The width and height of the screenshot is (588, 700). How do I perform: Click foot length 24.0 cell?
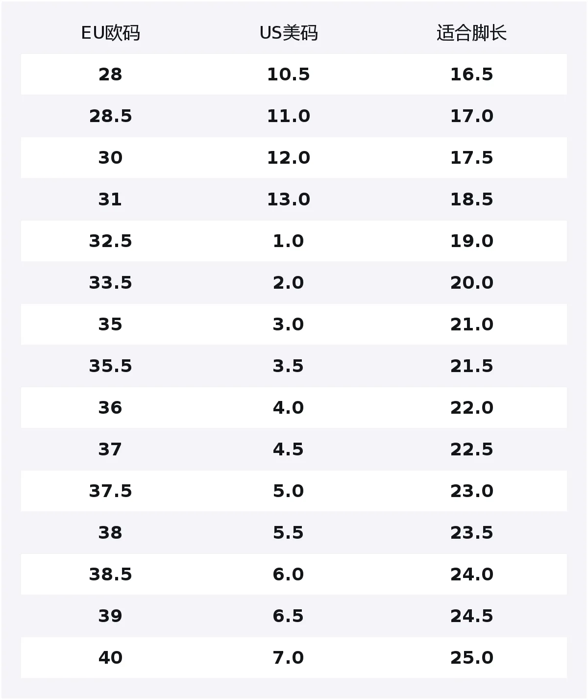[x=471, y=575]
